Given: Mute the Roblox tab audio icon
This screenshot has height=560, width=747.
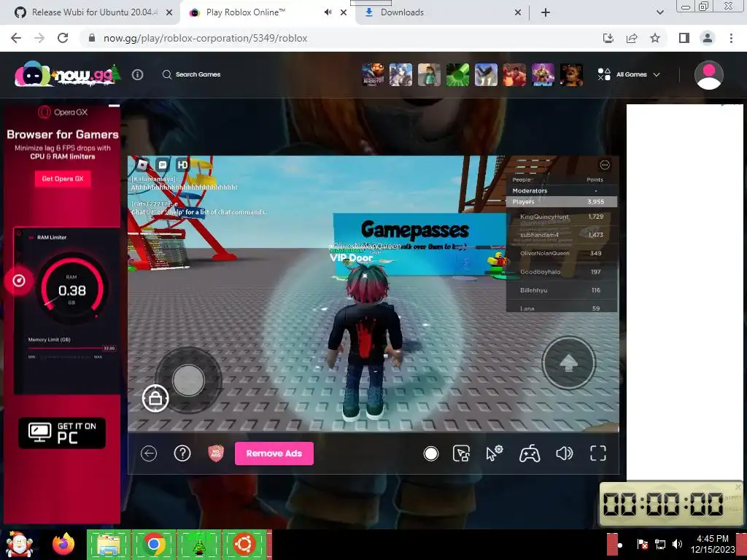Looking at the screenshot, I should (328, 12).
